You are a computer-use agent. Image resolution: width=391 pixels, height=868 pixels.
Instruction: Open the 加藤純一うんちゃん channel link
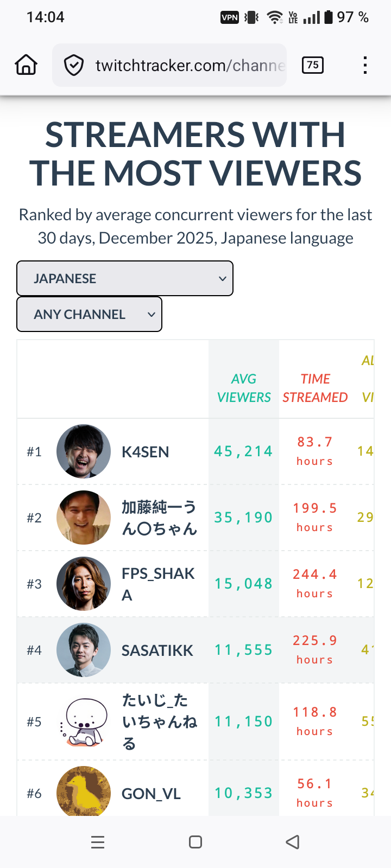[159, 518]
